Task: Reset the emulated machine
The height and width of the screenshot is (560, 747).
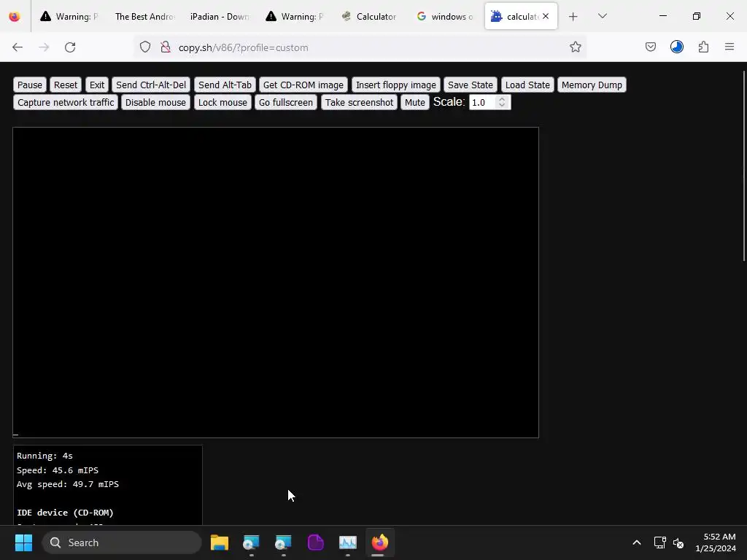Action: click(x=65, y=85)
